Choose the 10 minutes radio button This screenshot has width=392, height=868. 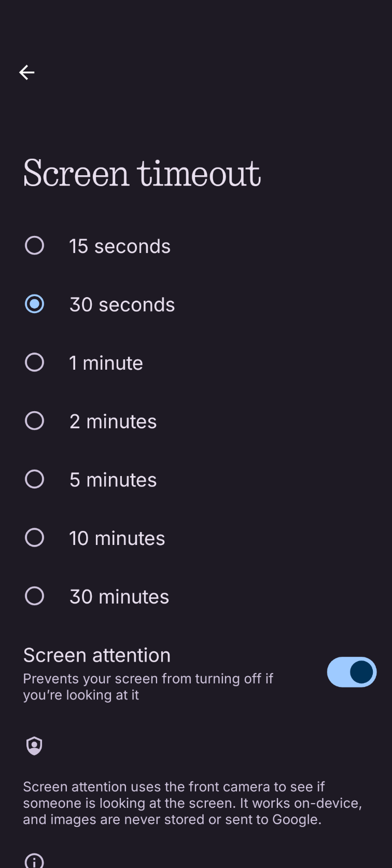[x=35, y=538]
